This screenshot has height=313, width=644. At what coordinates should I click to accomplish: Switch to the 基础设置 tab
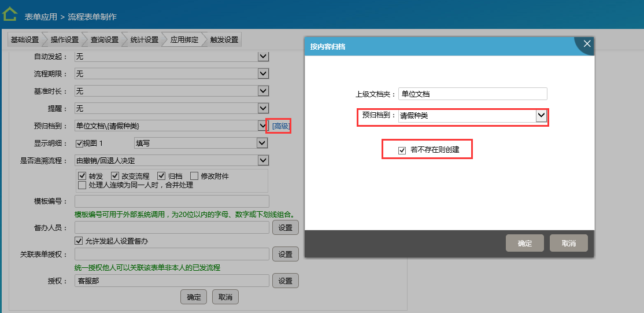tap(24, 40)
